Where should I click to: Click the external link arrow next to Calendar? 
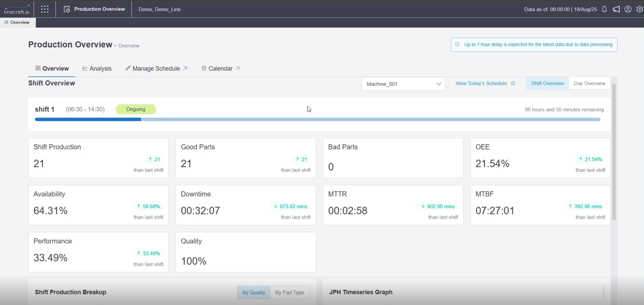tap(237, 68)
